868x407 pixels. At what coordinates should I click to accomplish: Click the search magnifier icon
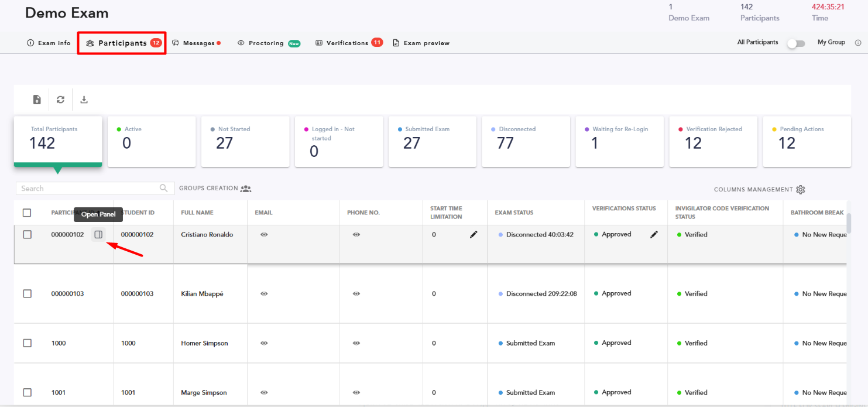(164, 188)
